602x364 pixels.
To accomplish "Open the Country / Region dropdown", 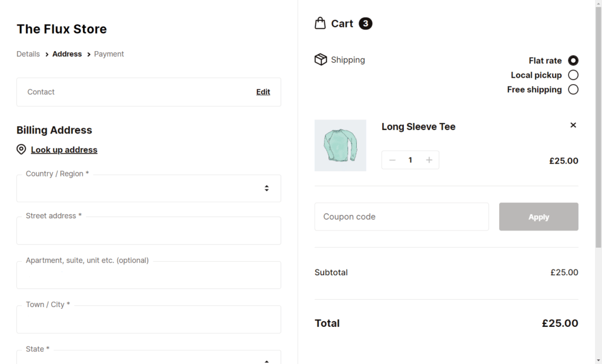I will coord(149,189).
